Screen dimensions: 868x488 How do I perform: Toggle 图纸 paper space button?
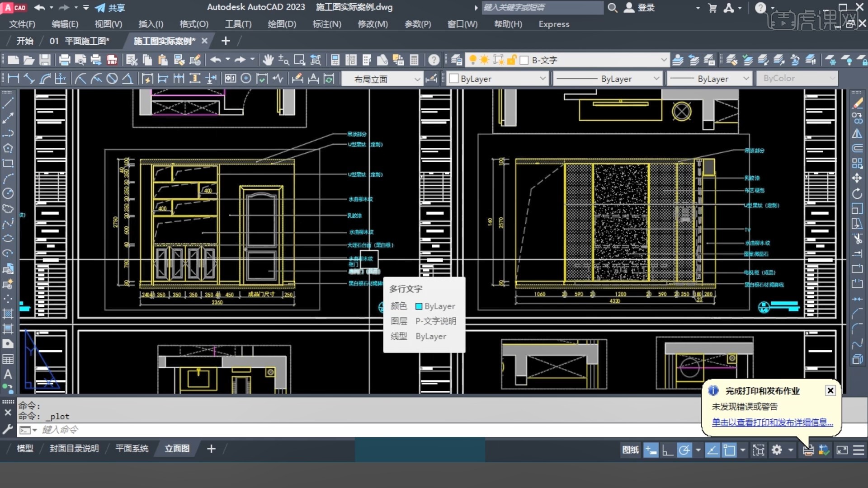(631, 450)
